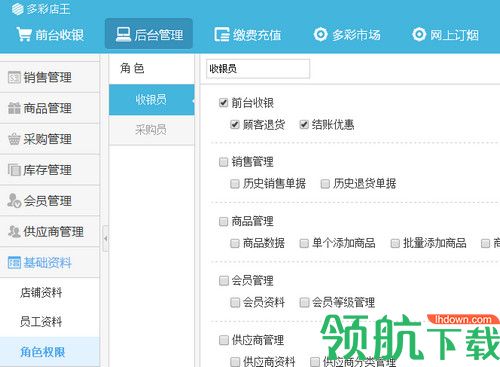This screenshot has height=367, width=500.
Task: Check the 商品数据 checkbox
Action: click(235, 243)
